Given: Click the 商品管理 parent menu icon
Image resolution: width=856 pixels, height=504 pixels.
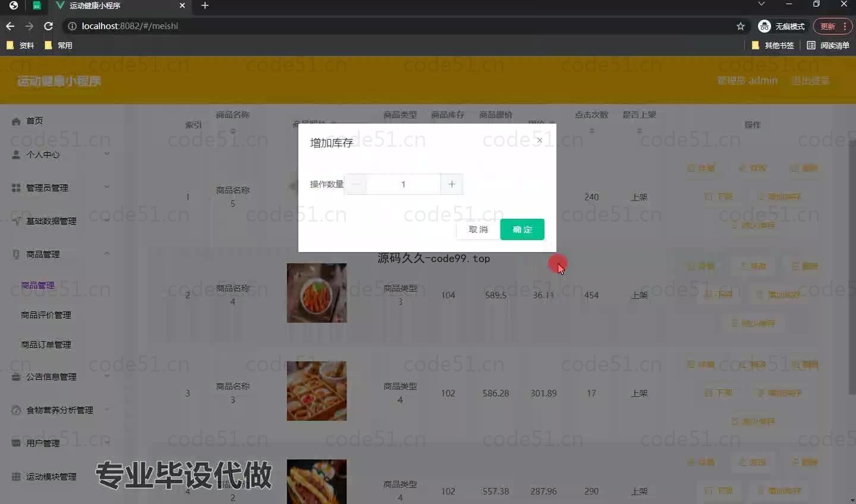Looking at the screenshot, I should pos(16,254).
